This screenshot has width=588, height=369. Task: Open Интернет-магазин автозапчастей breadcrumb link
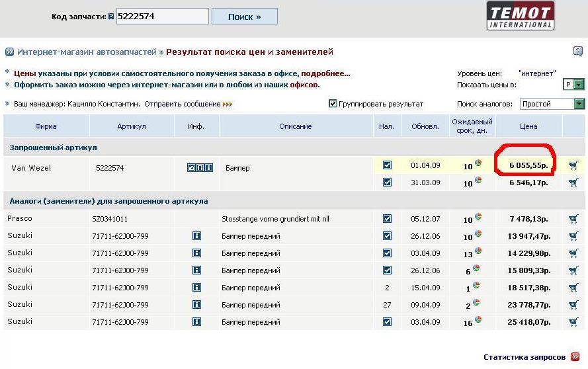[87, 52]
